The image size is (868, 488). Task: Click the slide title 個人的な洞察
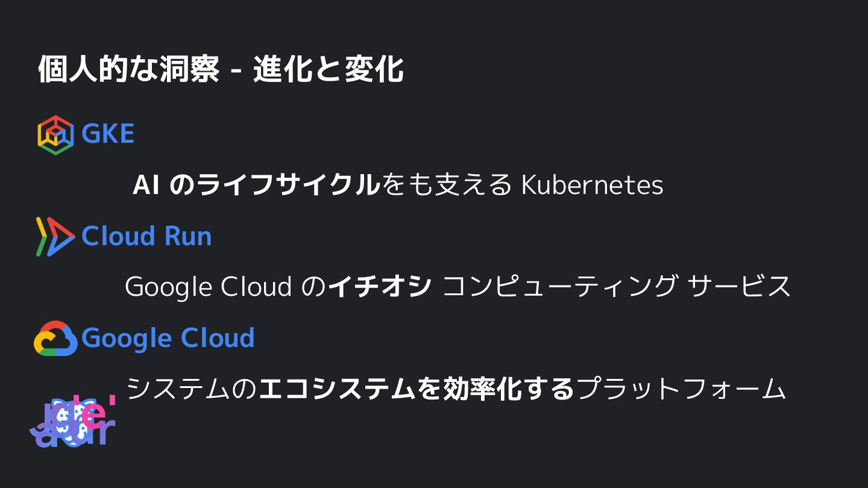(x=128, y=69)
